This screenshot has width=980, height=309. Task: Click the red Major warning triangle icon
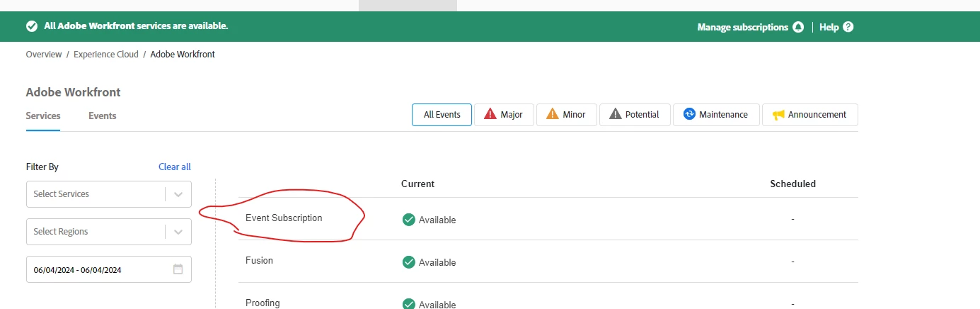pos(490,114)
